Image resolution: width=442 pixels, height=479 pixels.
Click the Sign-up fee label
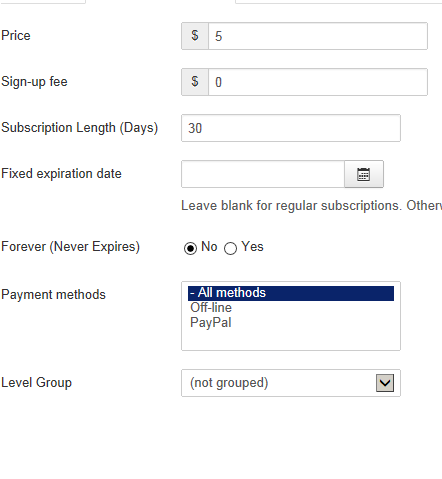tap(34, 82)
